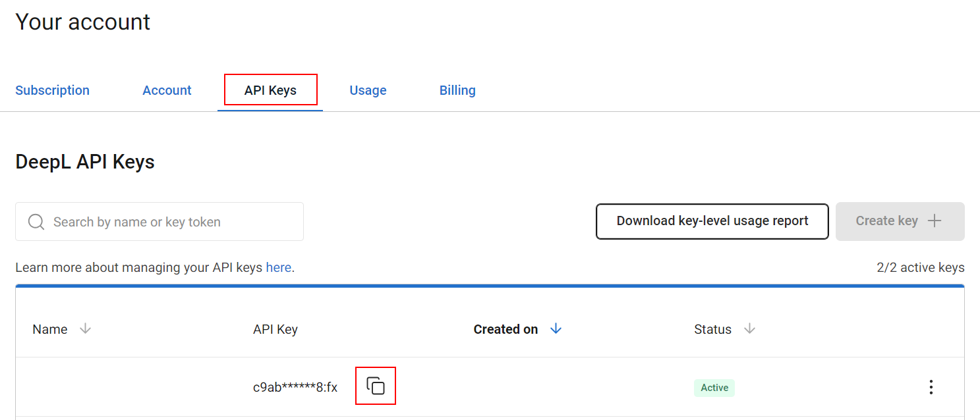
Task: Open the three-dot options menu for the key
Action: pyautogui.click(x=931, y=387)
